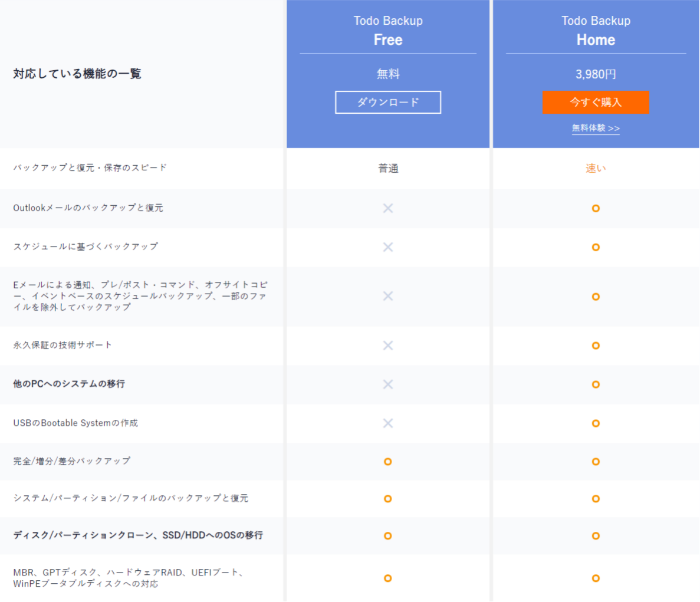Click the ダウンロード button
The width and height of the screenshot is (700, 602).
tap(387, 102)
